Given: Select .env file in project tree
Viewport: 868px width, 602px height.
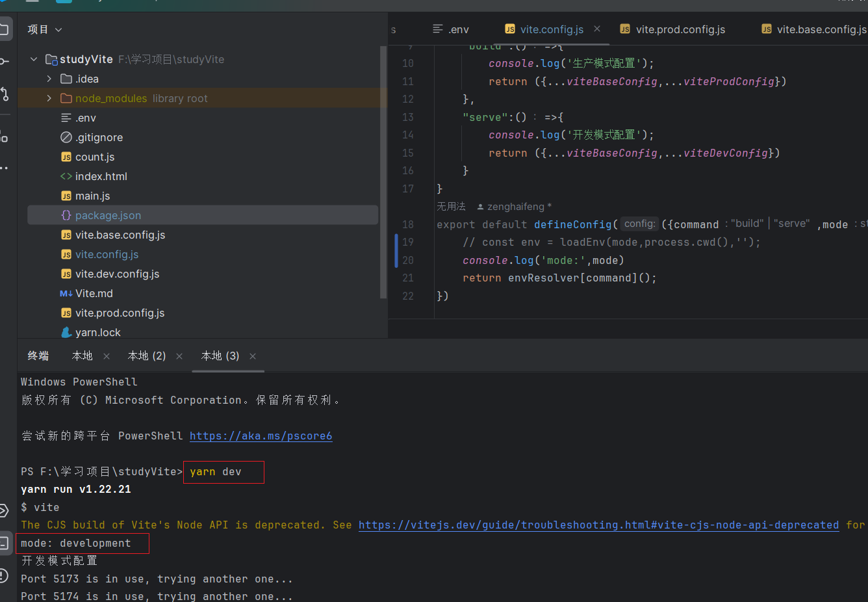Looking at the screenshot, I should 85,118.
